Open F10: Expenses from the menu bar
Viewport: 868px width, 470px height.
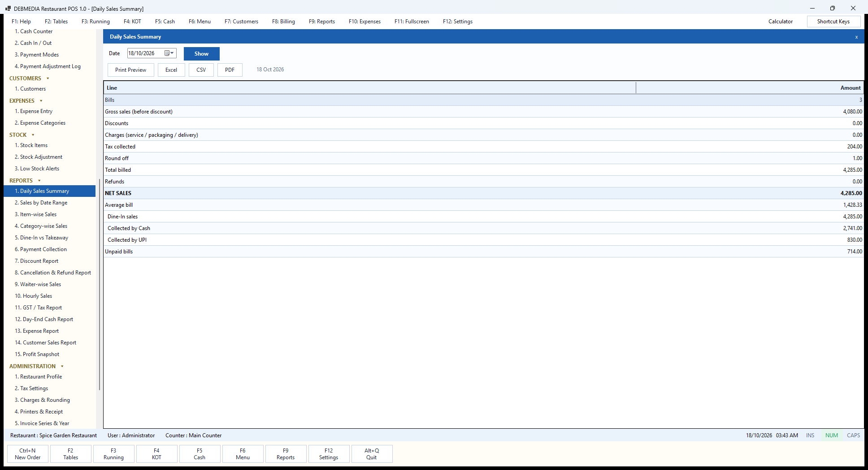coord(365,22)
